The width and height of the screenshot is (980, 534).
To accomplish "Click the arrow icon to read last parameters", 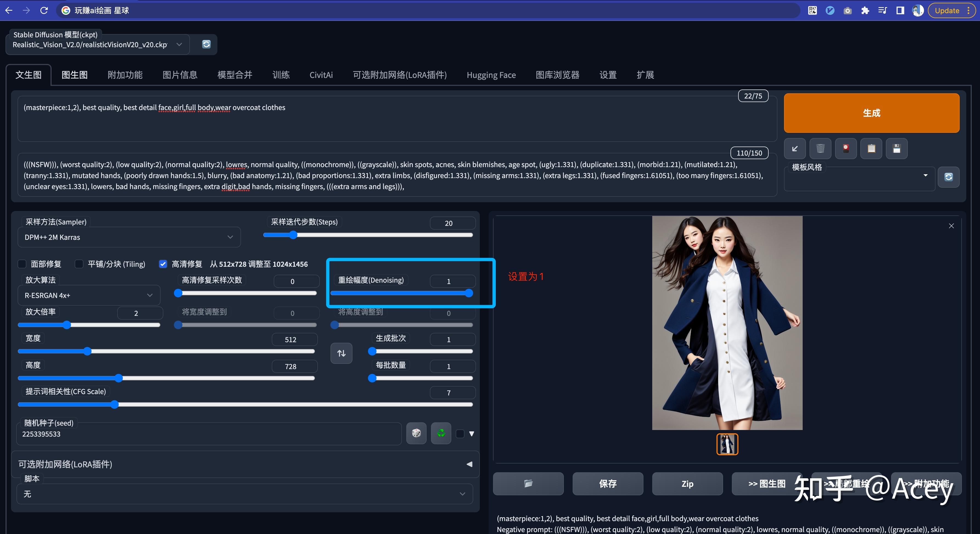I will point(795,148).
